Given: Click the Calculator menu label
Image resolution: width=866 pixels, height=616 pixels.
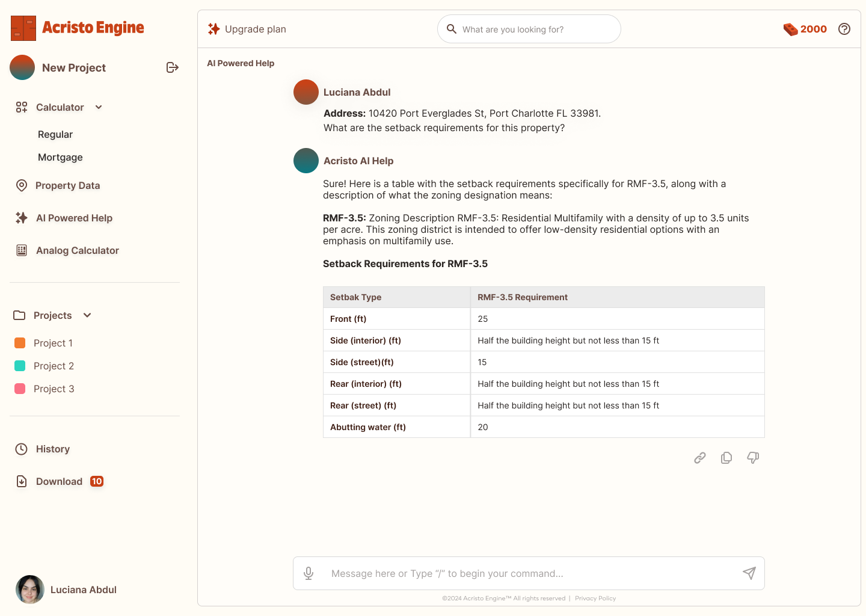Looking at the screenshot, I should (x=60, y=107).
